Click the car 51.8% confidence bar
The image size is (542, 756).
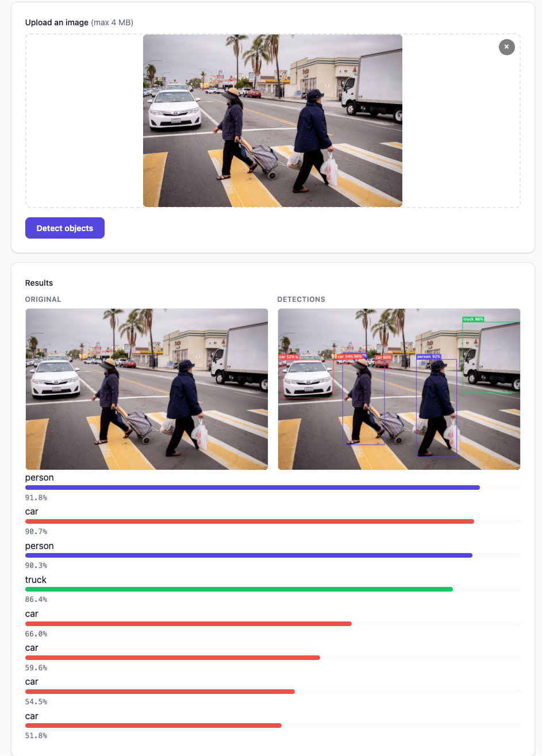(x=153, y=726)
